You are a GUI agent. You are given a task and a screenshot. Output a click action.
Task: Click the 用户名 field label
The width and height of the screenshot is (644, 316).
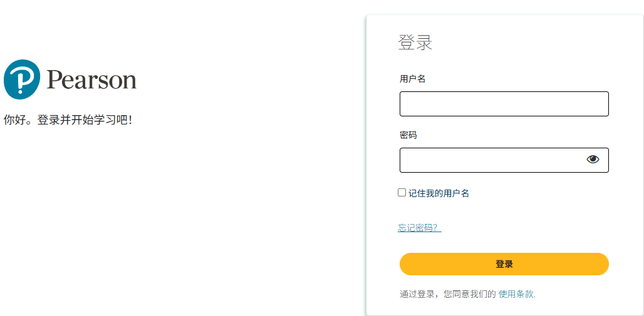click(x=413, y=79)
